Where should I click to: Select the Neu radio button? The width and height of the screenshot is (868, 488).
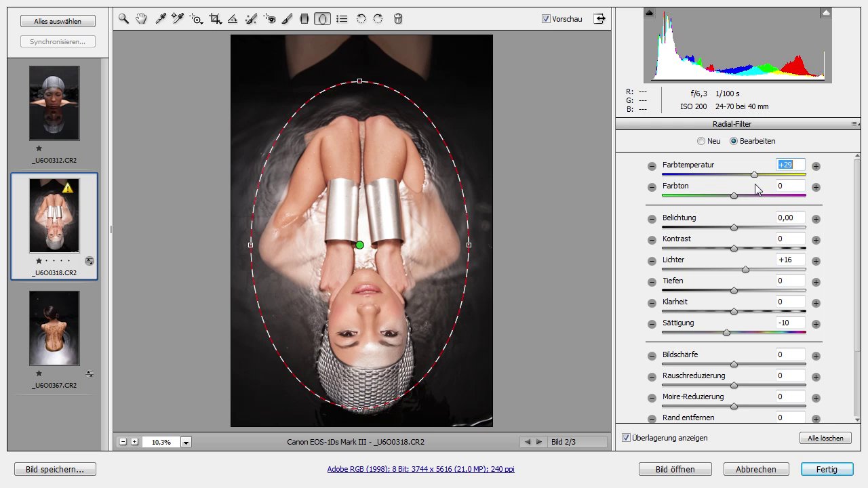[x=701, y=141]
